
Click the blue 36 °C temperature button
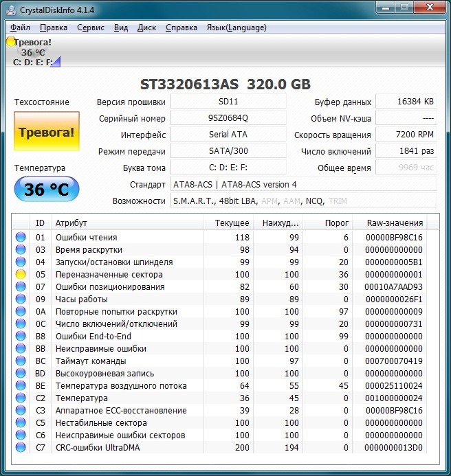(x=47, y=189)
